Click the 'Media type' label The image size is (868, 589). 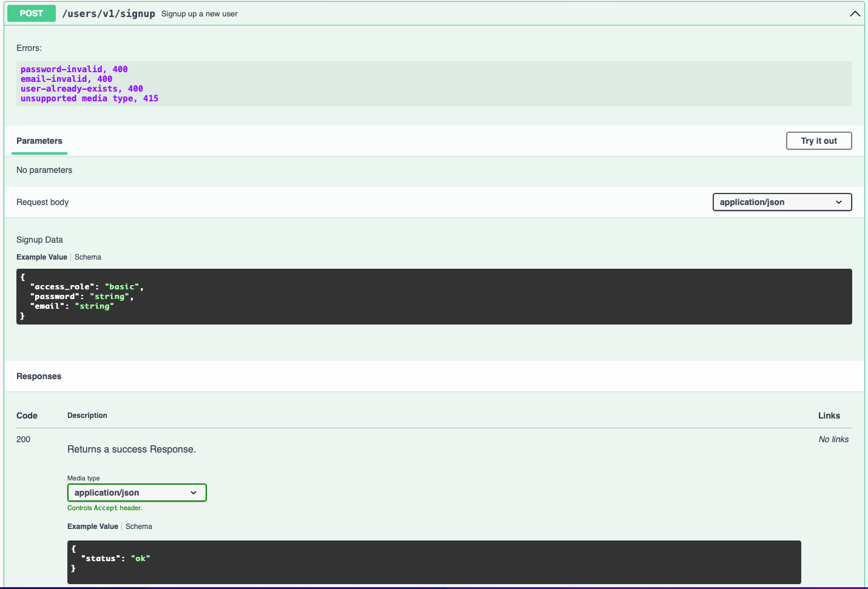[84, 478]
